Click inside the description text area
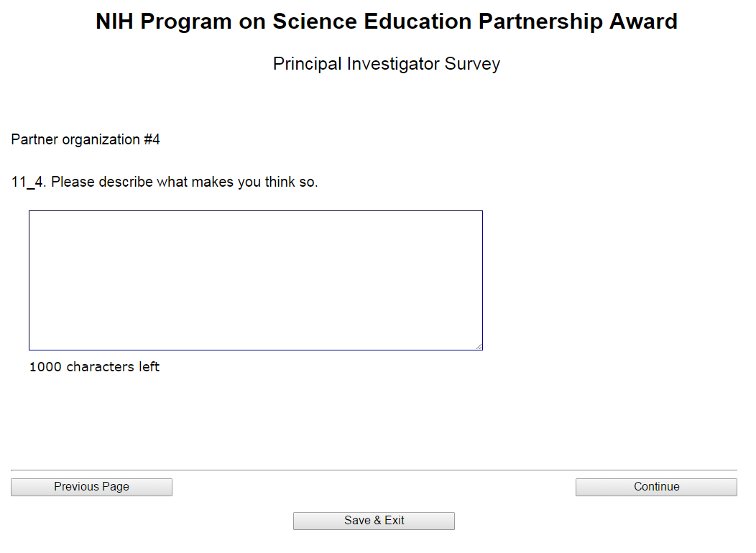This screenshot has height=553, width=756. point(255,280)
